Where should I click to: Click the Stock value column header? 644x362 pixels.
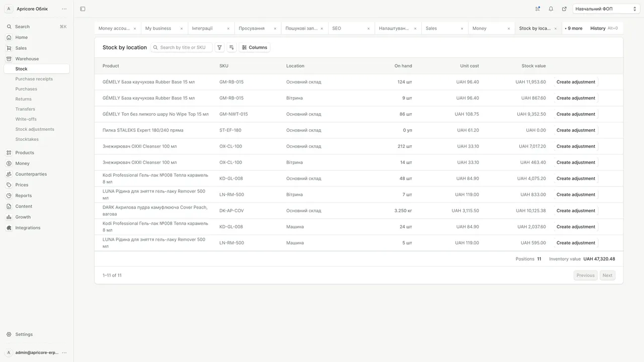click(x=533, y=66)
